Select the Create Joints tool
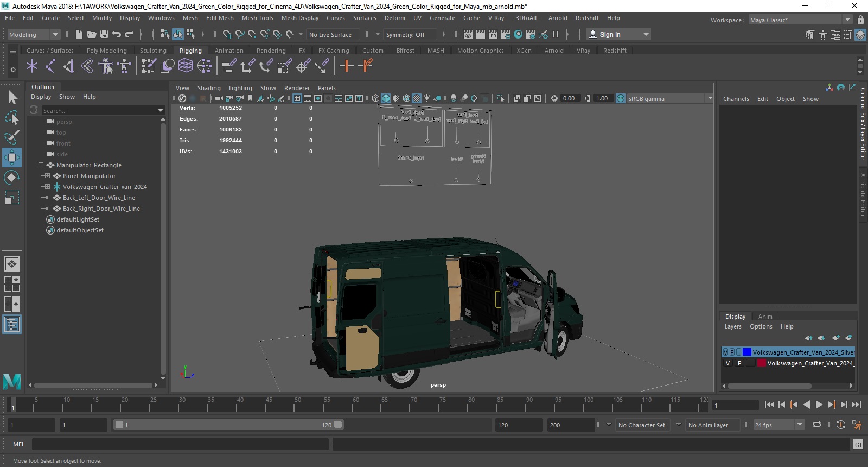 click(x=50, y=66)
